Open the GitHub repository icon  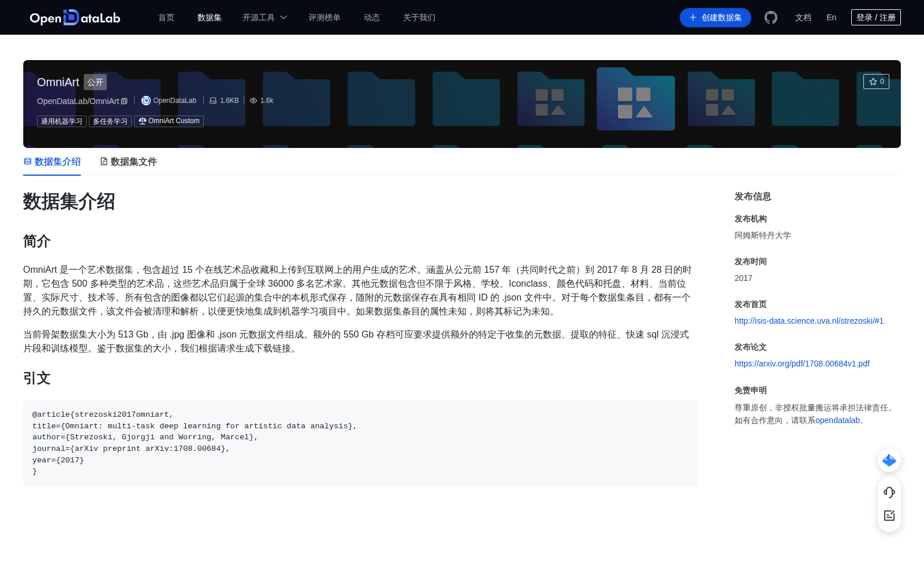(x=771, y=17)
